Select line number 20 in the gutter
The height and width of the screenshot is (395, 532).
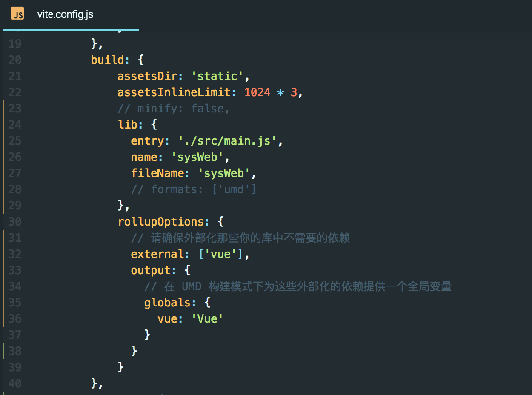14,60
